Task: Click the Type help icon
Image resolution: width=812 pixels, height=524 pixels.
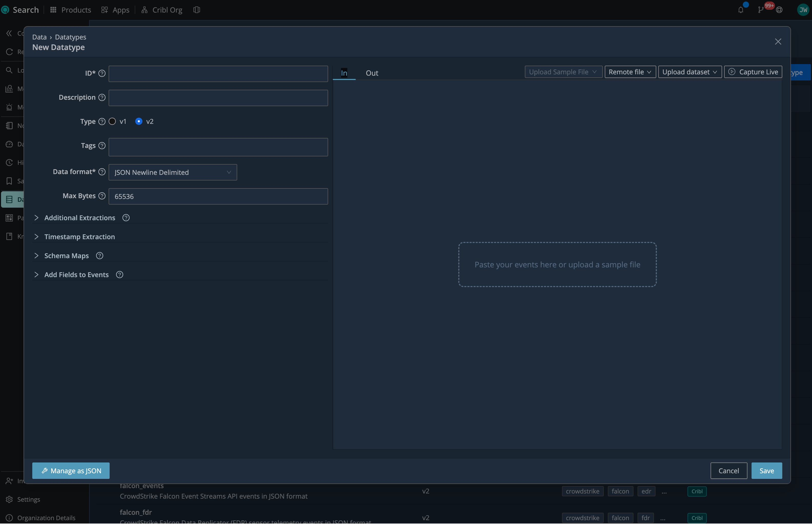Action: click(x=102, y=122)
